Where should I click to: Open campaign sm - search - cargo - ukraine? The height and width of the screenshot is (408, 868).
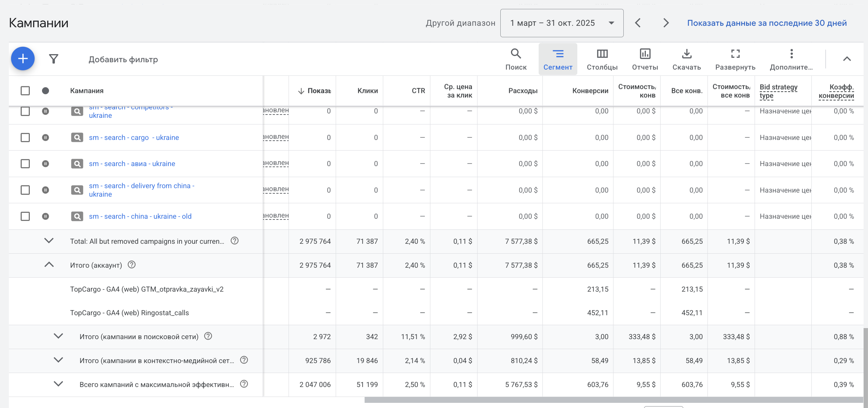click(x=134, y=137)
